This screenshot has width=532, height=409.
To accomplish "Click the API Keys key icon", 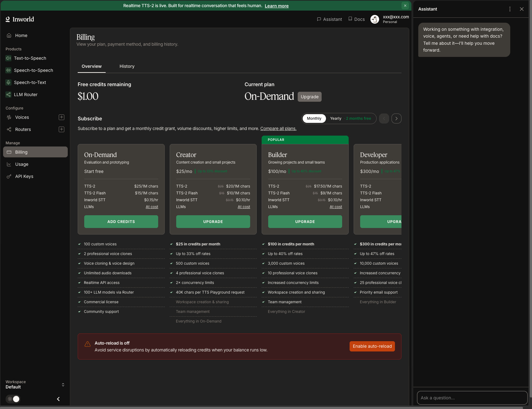I will [9, 176].
